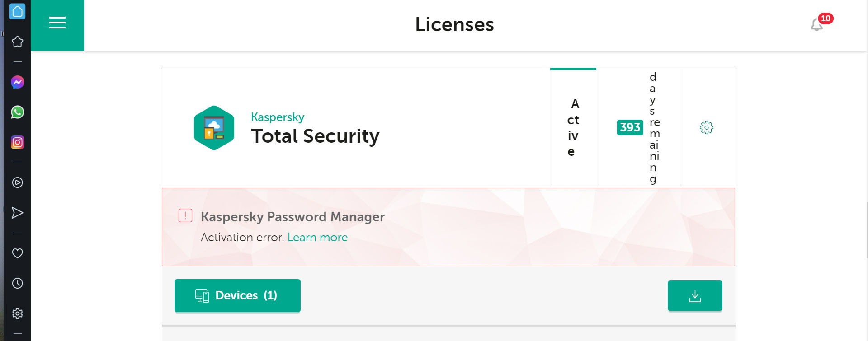Open license settings gear icon
This screenshot has width=868, height=341.
[x=706, y=128]
